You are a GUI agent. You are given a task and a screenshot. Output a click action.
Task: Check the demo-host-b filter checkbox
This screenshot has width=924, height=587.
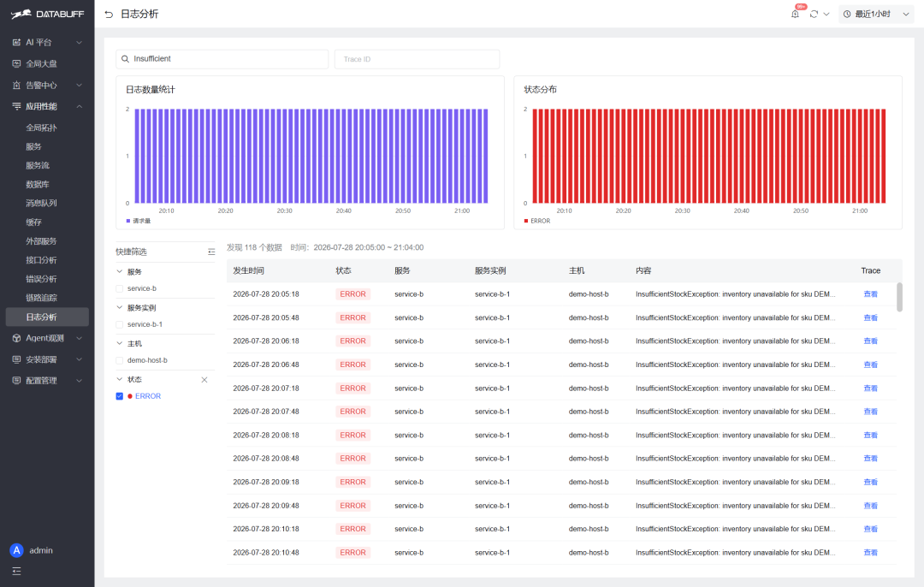point(120,360)
